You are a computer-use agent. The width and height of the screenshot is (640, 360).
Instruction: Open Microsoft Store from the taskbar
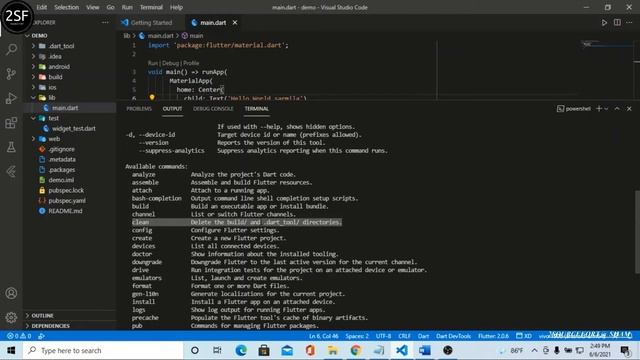(x=264, y=350)
